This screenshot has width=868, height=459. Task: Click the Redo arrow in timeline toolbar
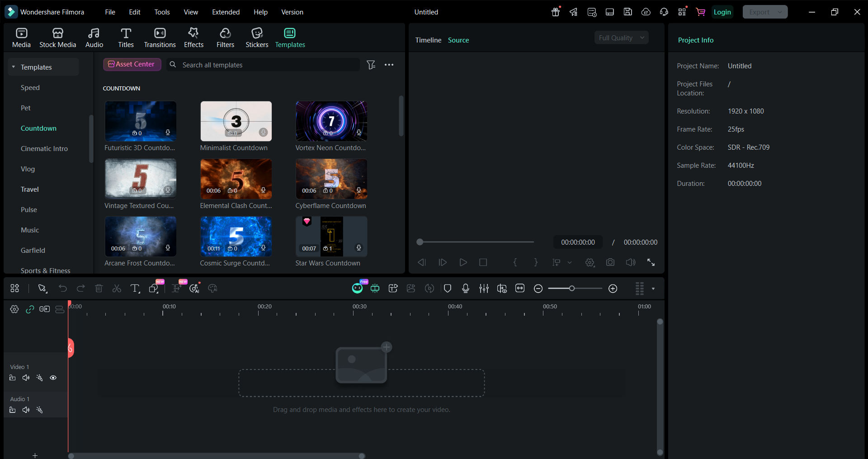(80, 289)
